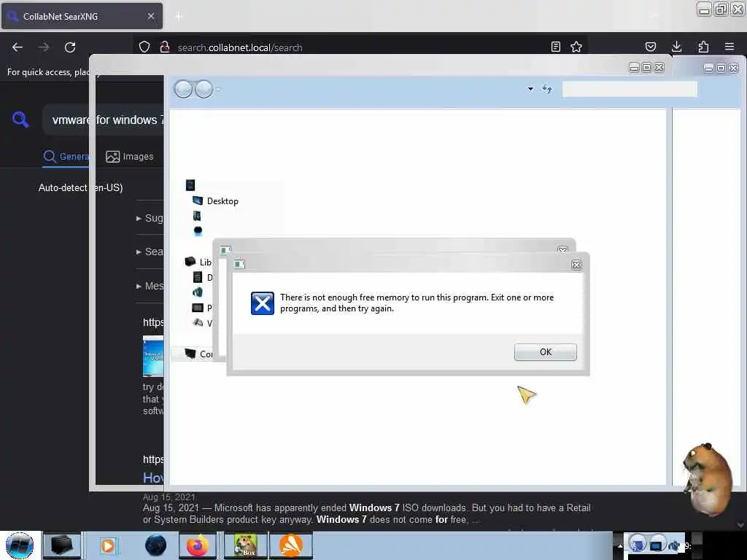Click the Firefox address bar URL
Image resolution: width=747 pixels, height=560 pixels.
240,47
